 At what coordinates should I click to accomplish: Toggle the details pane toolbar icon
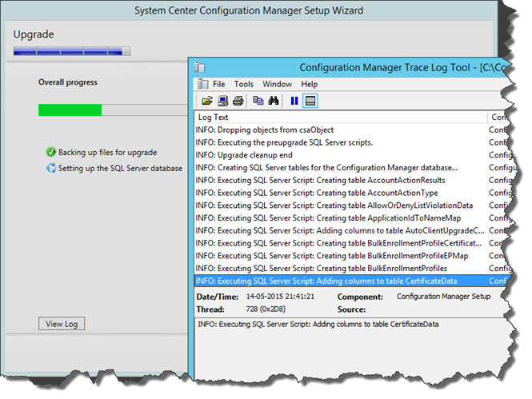(x=310, y=101)
